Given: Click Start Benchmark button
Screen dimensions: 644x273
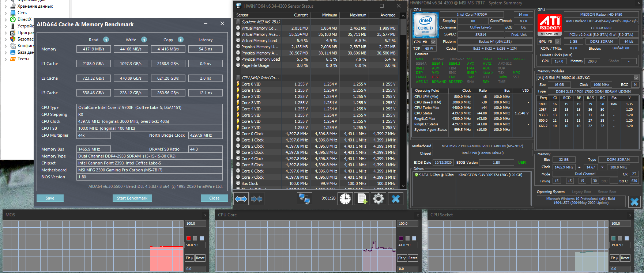Looking at the screenshot, I should [132, 198].
